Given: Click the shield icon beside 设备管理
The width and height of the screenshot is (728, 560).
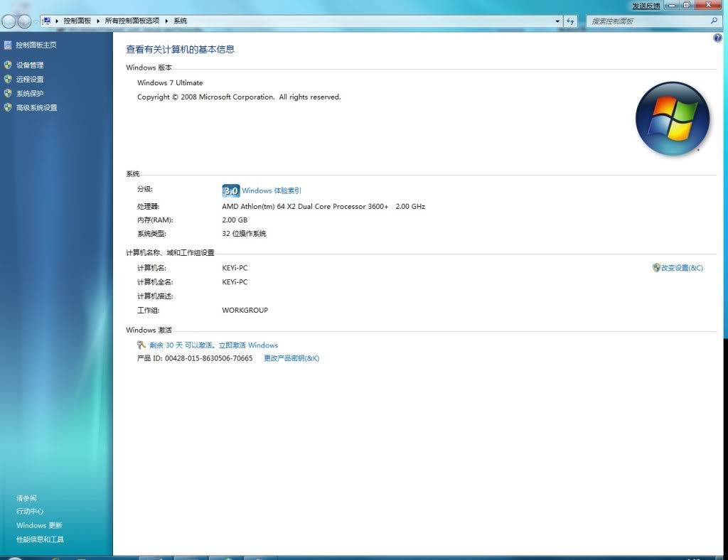Looking at the screenshot, I should tap(8, 65).
